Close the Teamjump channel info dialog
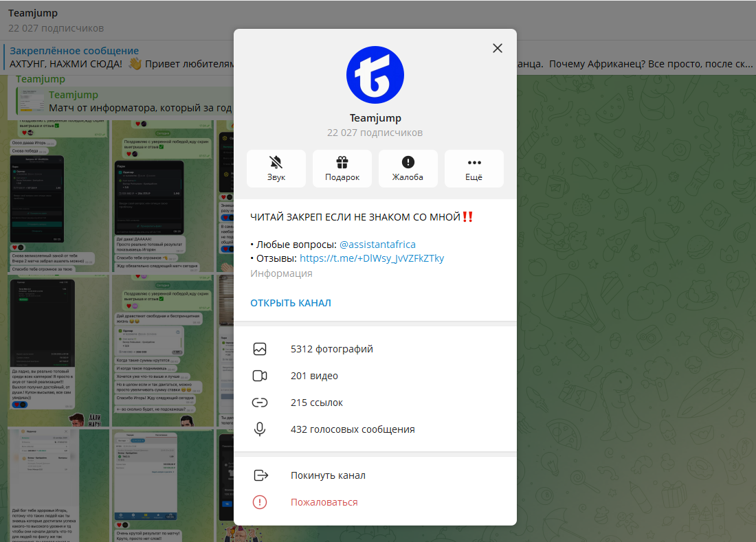Viewport: 756px width, 542px height. 497,48
